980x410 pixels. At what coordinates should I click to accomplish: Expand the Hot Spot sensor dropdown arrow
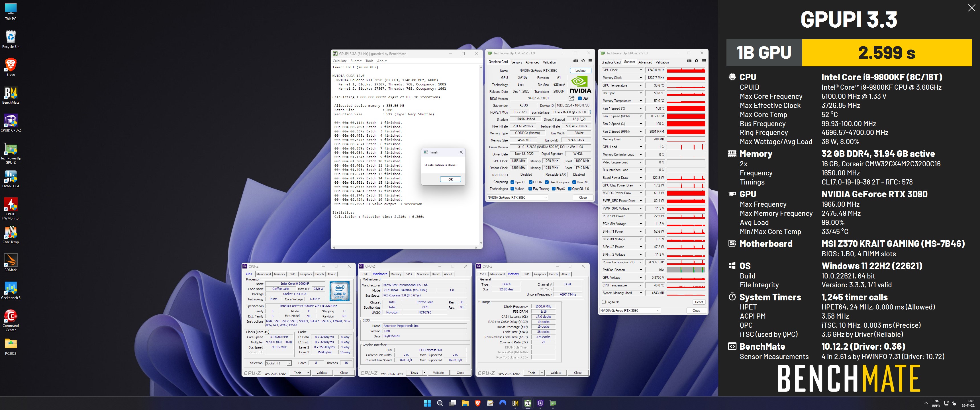pos(641,93)
